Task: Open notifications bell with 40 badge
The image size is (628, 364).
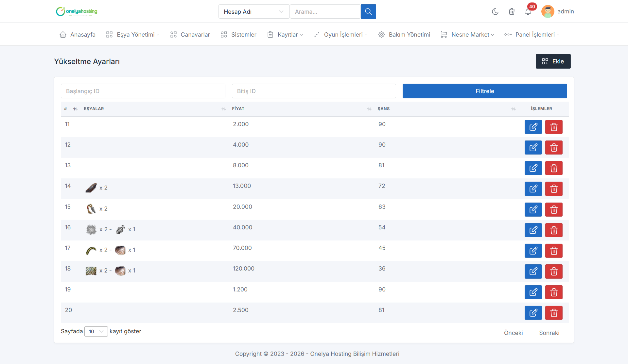Action: 528,11
